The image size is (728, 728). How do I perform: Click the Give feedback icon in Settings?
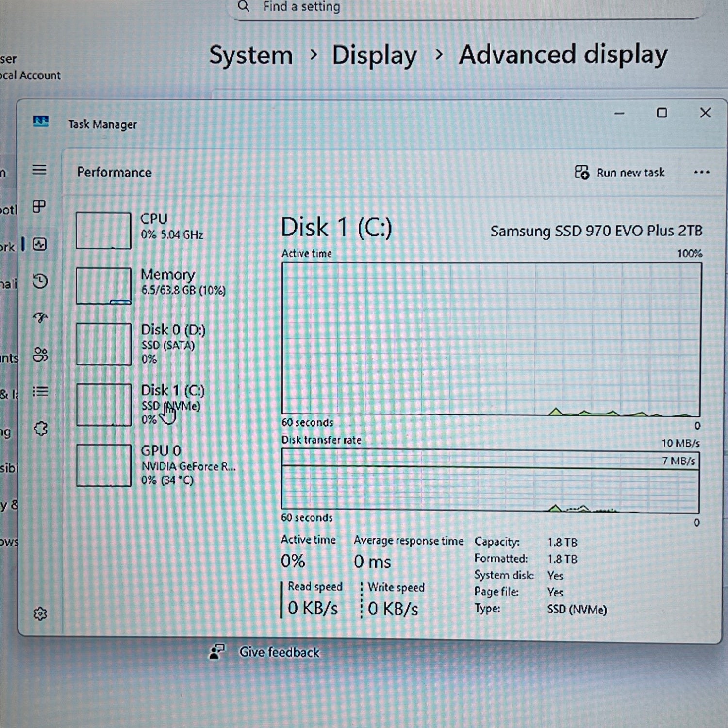pyautogui.click(x=216, y=651)
